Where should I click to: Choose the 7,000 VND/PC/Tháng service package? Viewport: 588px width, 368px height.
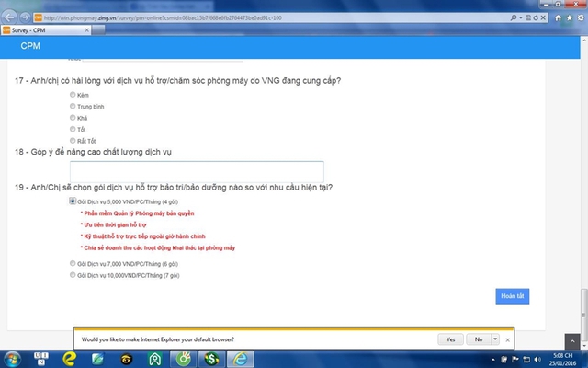coord(73,264)
